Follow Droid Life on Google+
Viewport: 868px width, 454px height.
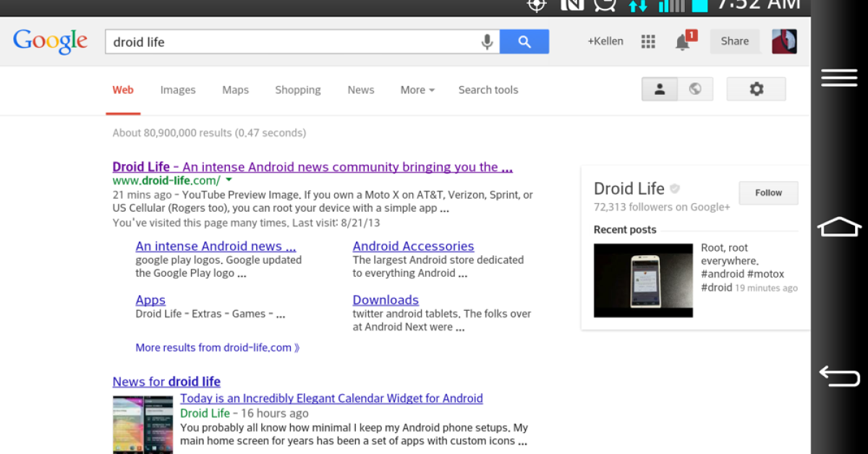pyautogui.click(x=768, y=193)
